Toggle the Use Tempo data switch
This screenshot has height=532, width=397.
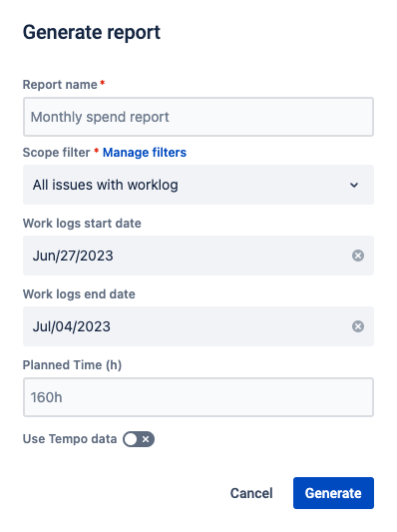[139, 439]
